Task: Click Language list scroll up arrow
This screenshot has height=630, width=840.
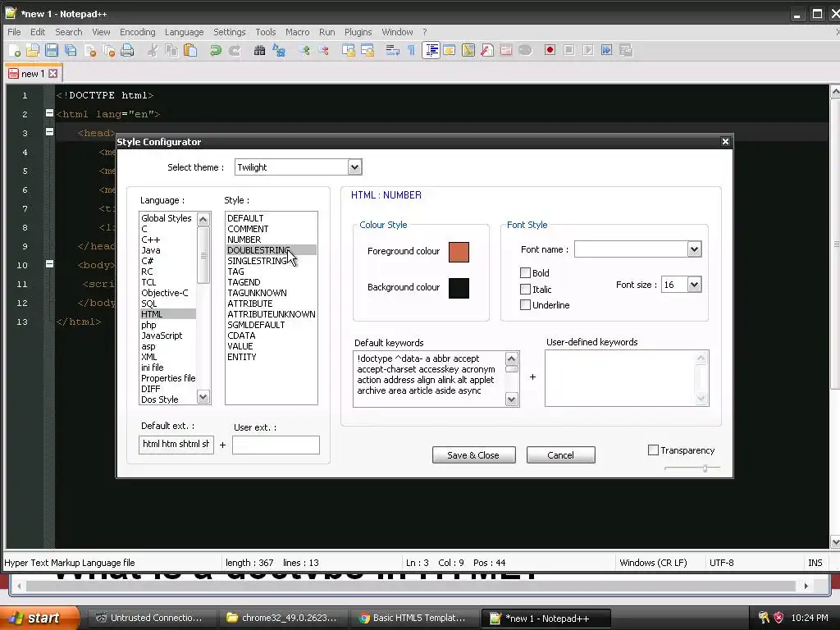Action: [203, 219]
